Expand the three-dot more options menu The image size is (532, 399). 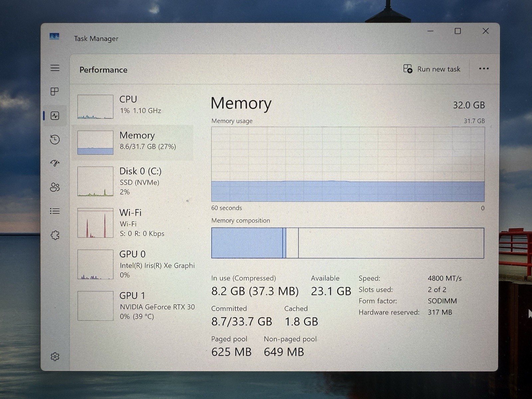point(484,68)
